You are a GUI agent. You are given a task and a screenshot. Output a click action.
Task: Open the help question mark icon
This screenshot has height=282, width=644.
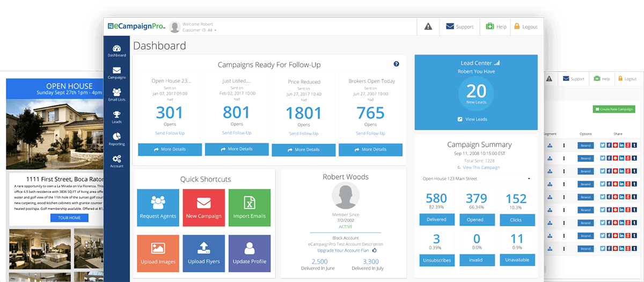coord(396,64)
